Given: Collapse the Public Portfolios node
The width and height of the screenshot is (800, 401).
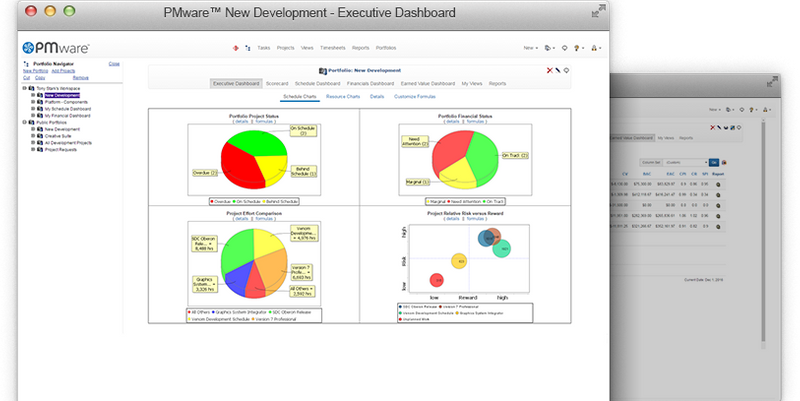Looking at the screenshot, I should coord(24,122).
